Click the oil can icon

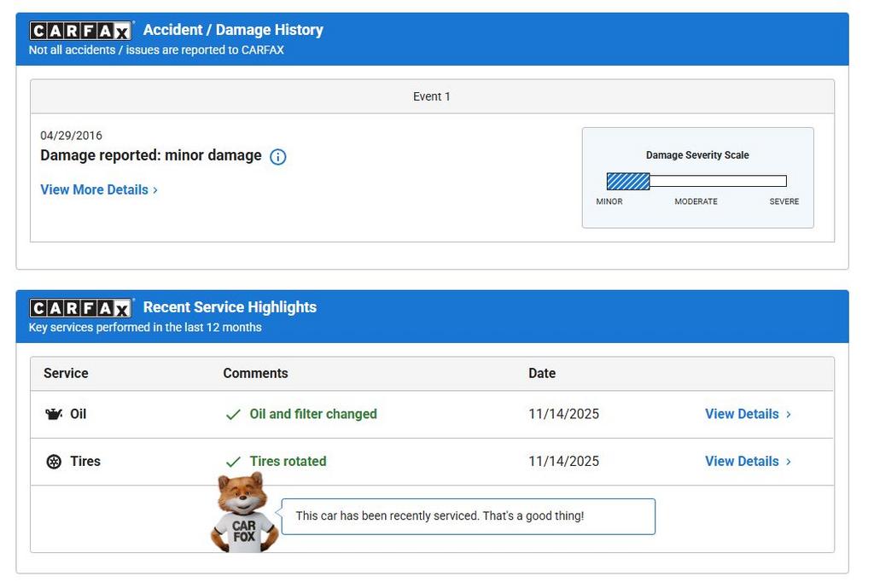[x=54, y=414]
